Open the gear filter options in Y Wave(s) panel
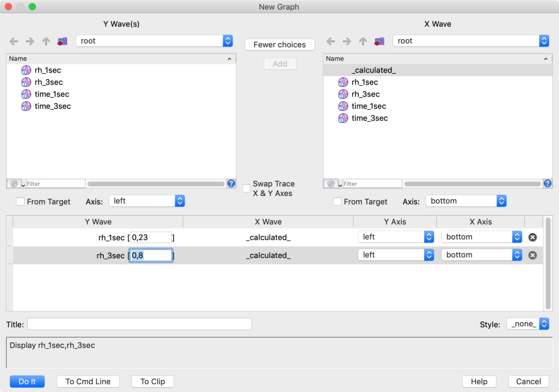The width and height of the screenshot is (559, 392). pyautogui.click(x=15, y=183)
